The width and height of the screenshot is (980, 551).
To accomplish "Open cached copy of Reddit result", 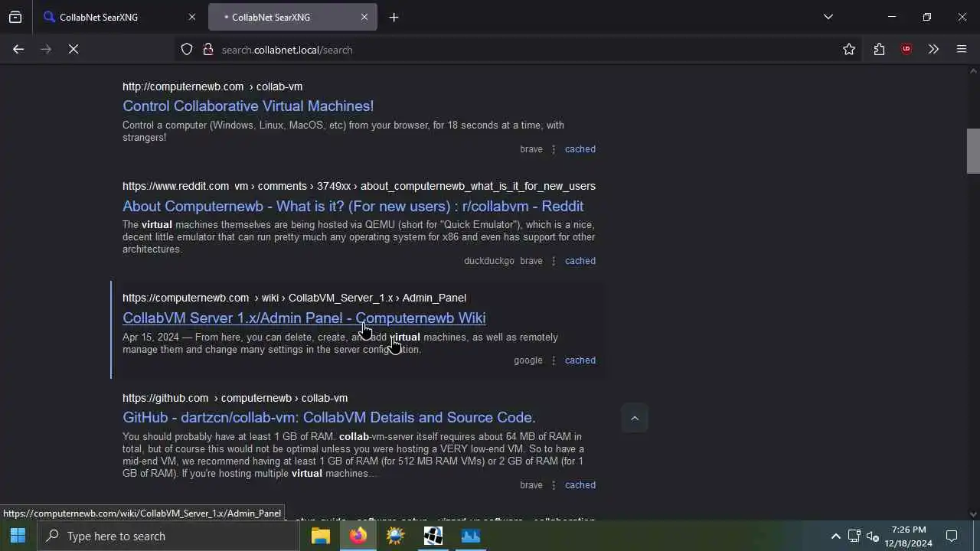I will (580, 261).
